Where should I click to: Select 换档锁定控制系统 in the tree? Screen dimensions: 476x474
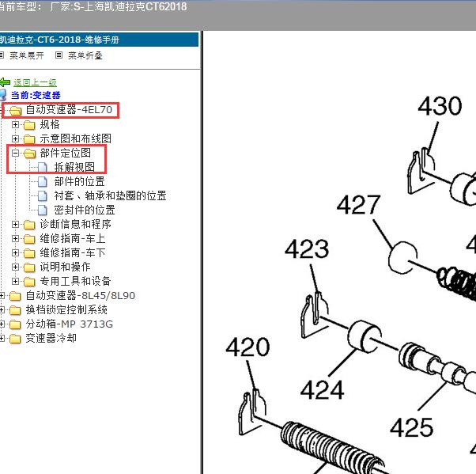pyautogui.click(x=66, y=310)
